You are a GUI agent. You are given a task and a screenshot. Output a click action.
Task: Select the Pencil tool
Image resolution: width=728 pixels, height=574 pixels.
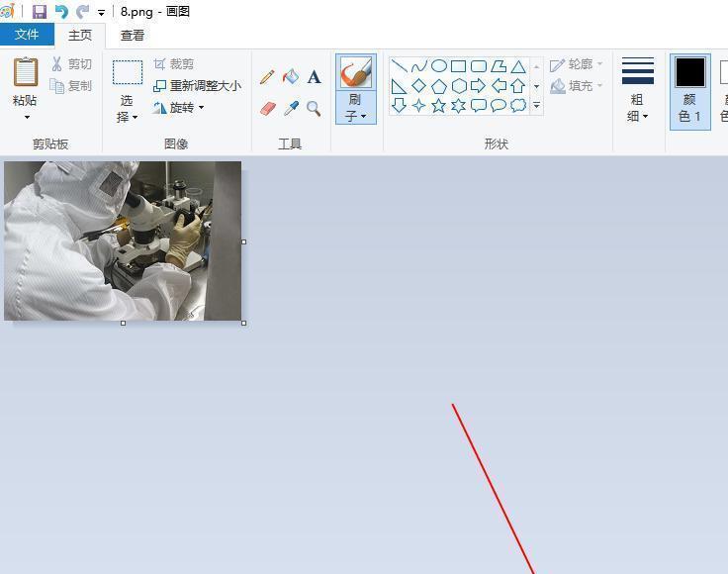click(267, 76)
